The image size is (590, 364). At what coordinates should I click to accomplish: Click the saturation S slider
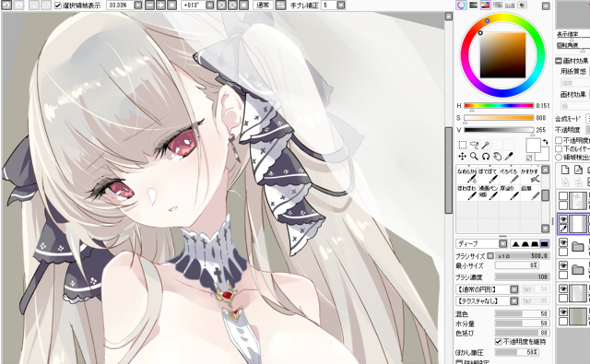coord(499,118)
